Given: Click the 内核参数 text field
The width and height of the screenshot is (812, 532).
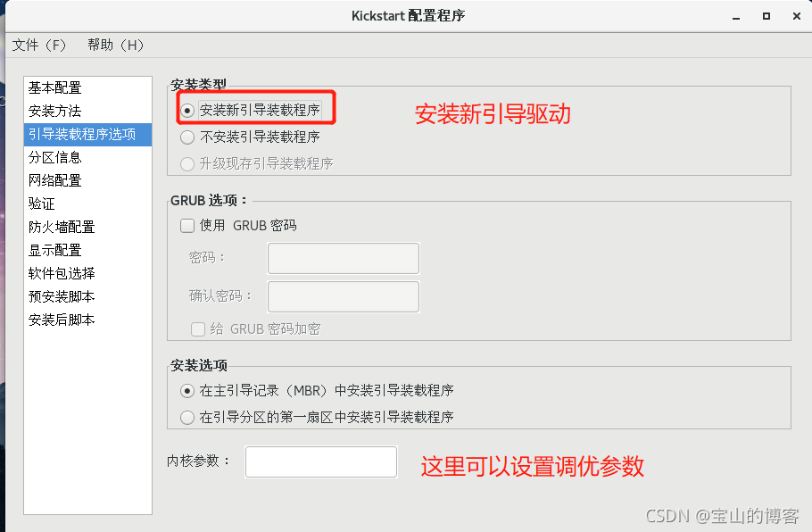Looking at the screenshot, I should [x=320, y=461].
